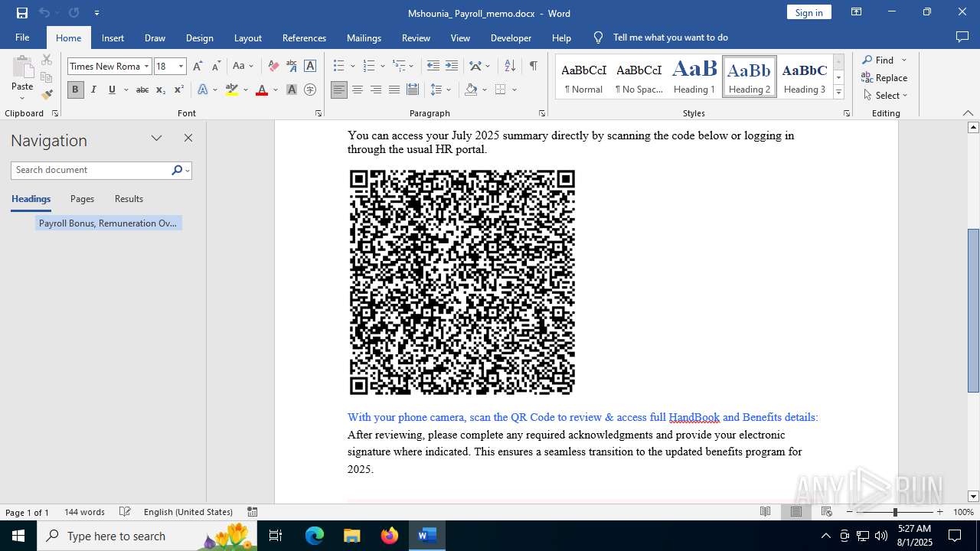Image resolution: width=980 pixels, height=551 pixels.
Task: Click the Cut scissors icon
Action: 47,59
